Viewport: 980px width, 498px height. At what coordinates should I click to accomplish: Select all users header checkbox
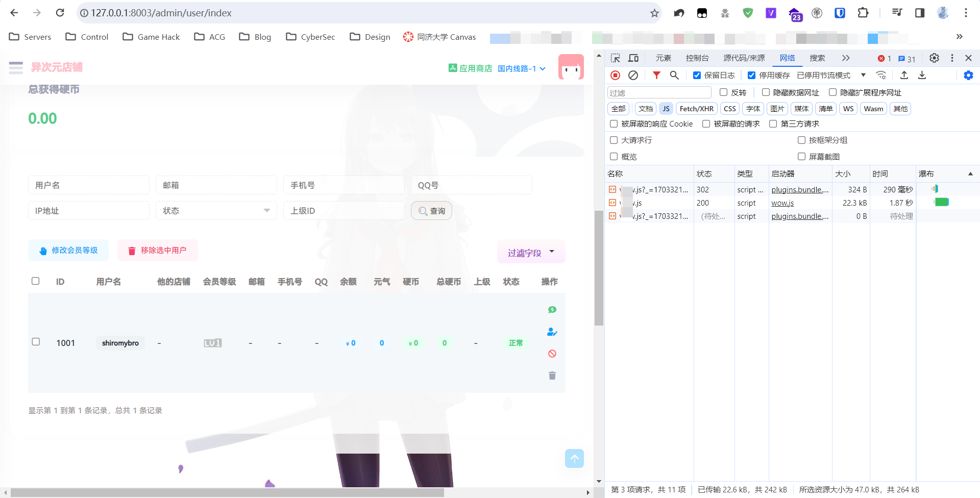click(x=36, y=281)
